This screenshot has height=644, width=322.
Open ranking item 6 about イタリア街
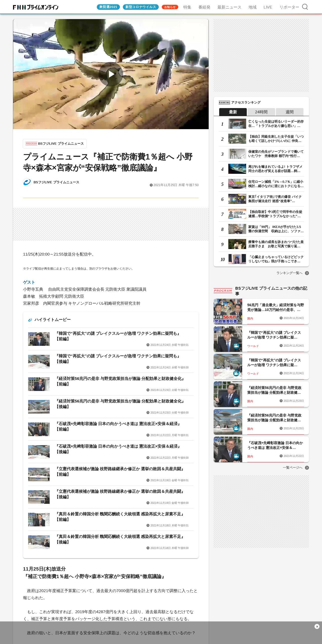pos(261,199)
